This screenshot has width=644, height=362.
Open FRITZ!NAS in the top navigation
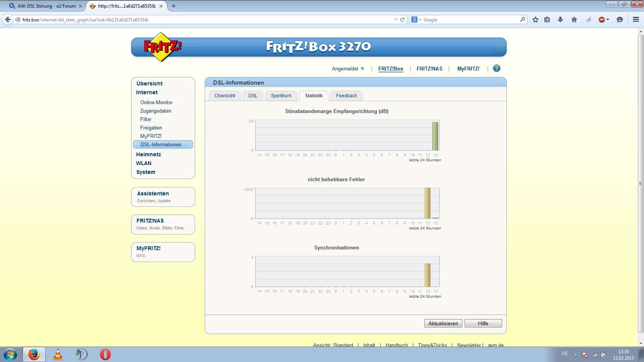point(429,69)
